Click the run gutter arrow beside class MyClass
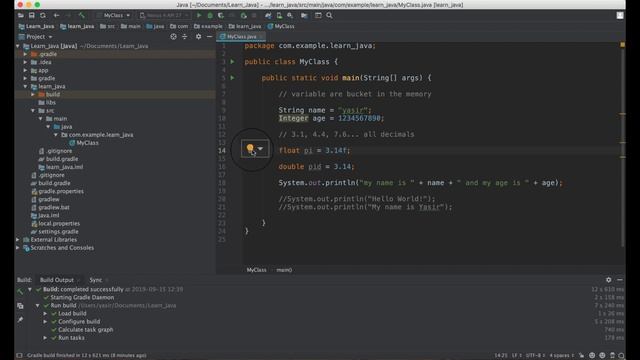Screen dimensions: 640x360 point(232,62)
